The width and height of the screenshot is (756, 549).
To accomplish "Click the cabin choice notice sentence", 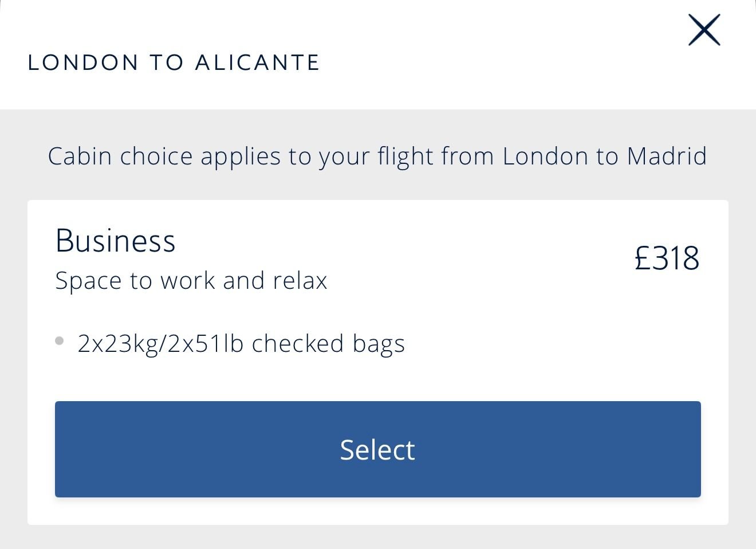I will [377, 156].
